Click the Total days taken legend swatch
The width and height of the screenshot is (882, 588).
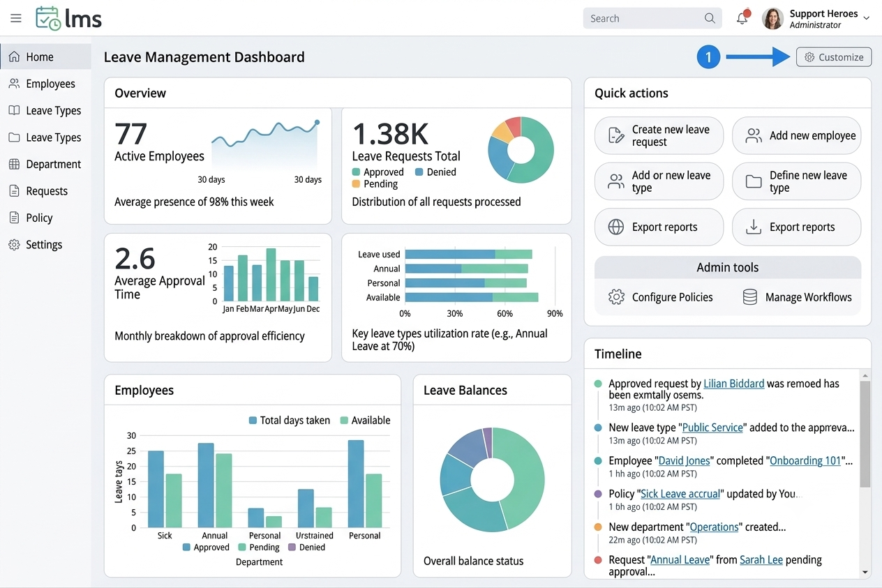point(253,421)
